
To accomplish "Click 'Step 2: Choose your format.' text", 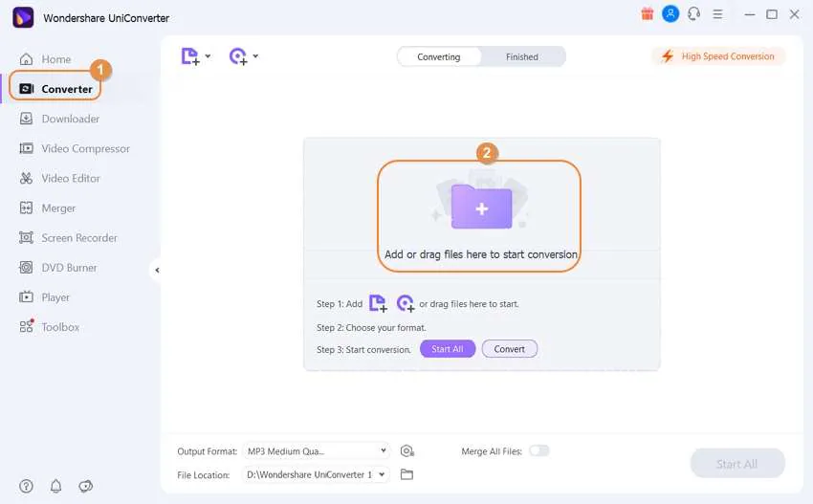I will 371,328.
